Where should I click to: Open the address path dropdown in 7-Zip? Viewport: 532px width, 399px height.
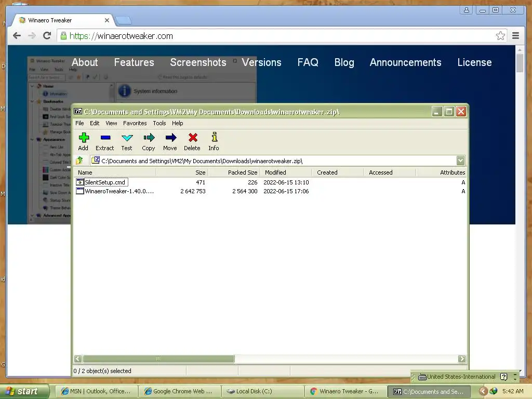[x=460, y=161]
